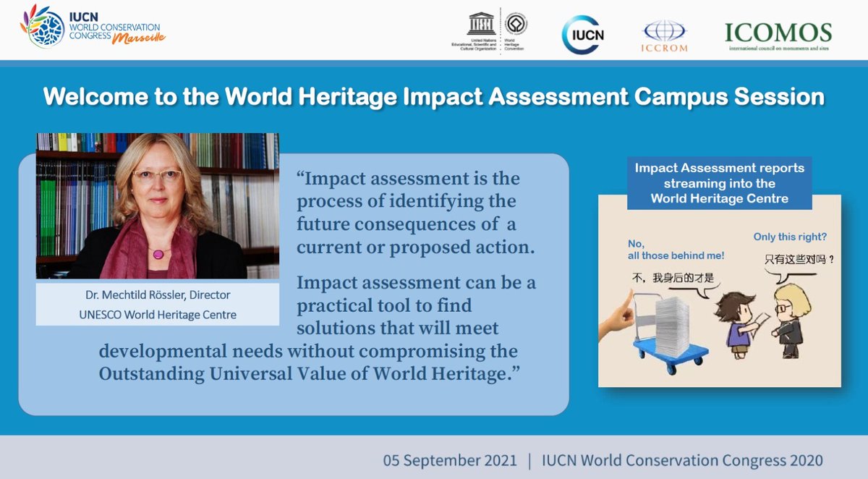Click the text 'developmental needs without compromising the'
The height and width of the screenshot is (479, 868).
308,352
